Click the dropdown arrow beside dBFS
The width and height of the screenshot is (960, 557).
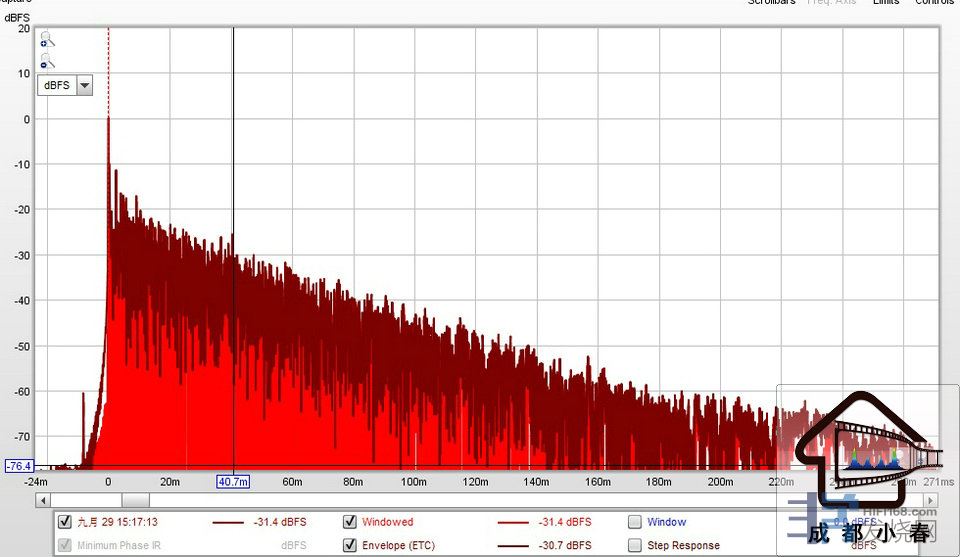click(84, 86)
